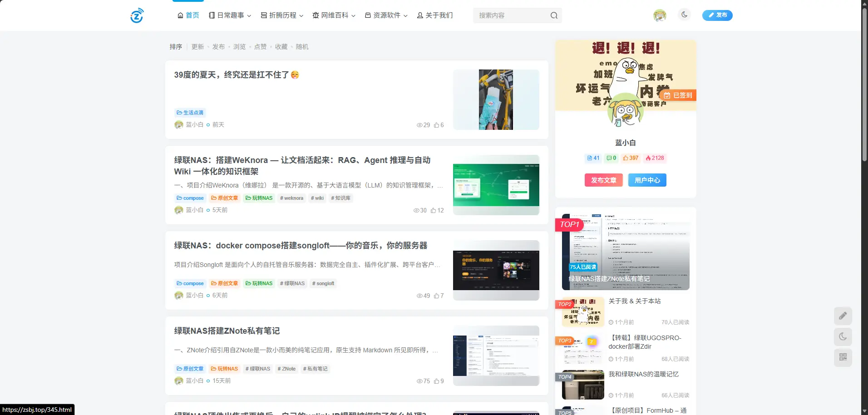Viewport: 868px width, 415px height.
Task: Click the sidebar profile avatar
Action: coord(625,110)
